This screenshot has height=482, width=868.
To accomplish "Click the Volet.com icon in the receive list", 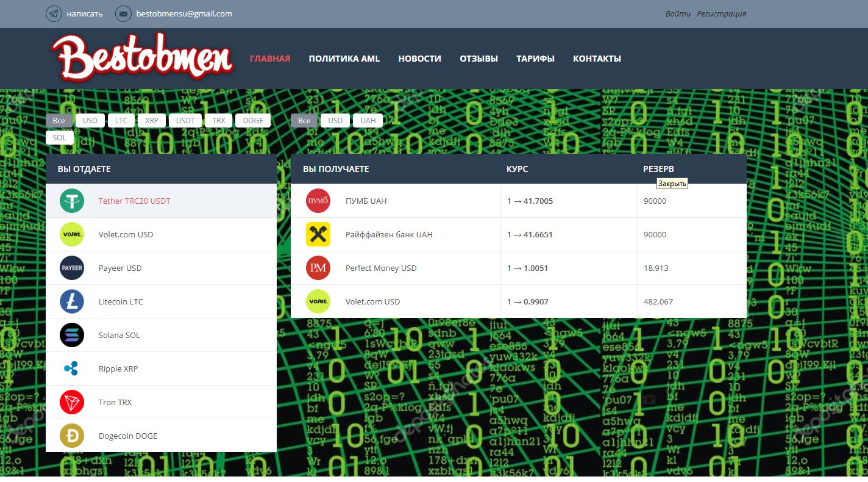I will [x=318, y=301].
